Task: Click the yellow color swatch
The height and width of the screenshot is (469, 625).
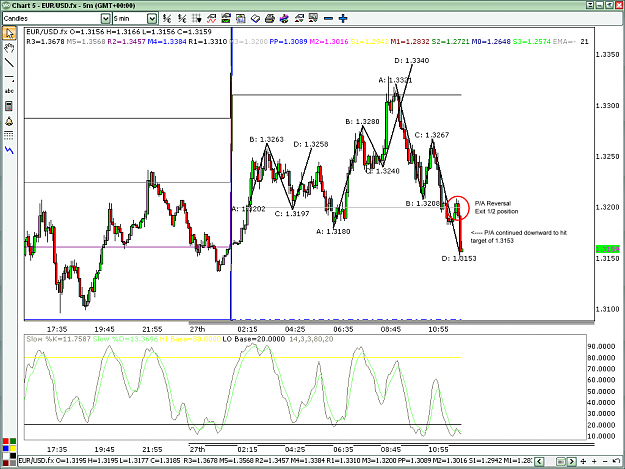Action: coord(13,449)
